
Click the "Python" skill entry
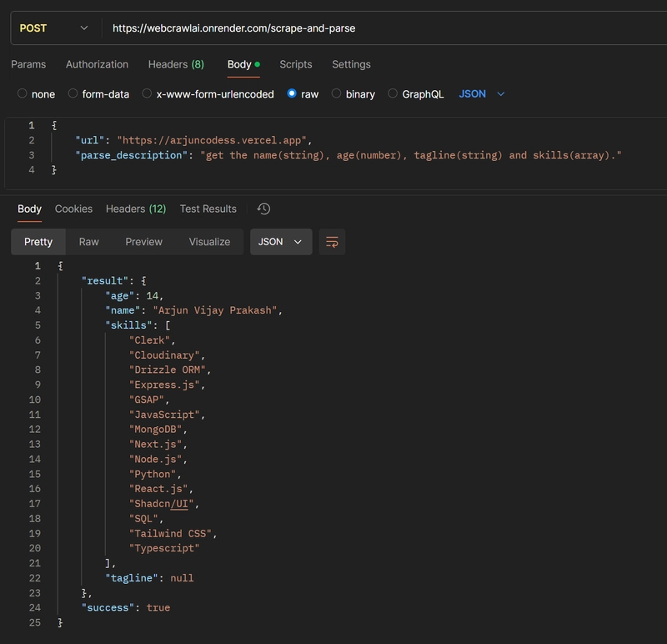(153, 474)
